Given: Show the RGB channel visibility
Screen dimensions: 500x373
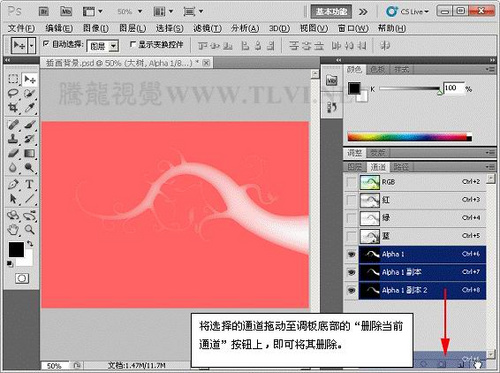Looking at the screenshot, I should coord(351,182).
